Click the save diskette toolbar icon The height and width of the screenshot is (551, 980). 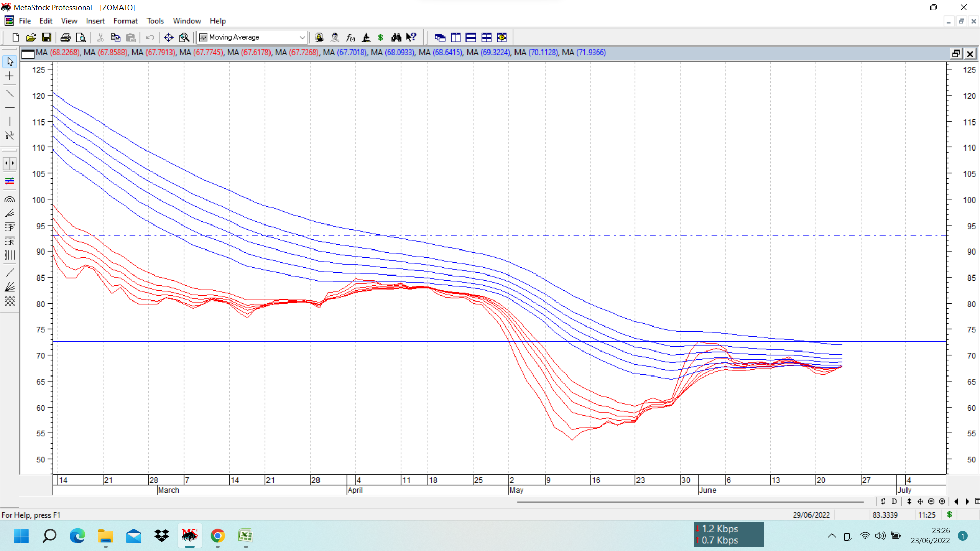46,37
